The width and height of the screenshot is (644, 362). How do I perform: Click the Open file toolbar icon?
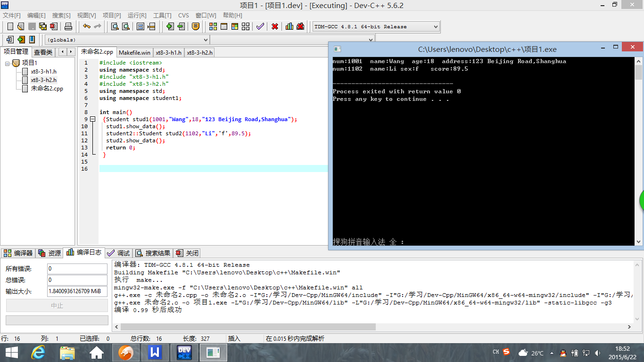[21, 26]
